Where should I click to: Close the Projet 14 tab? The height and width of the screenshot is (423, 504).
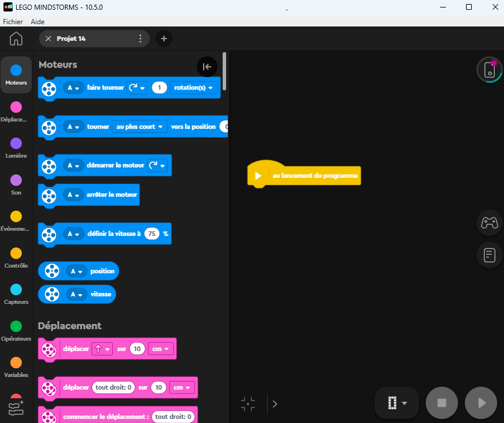(x=48, y=39)
